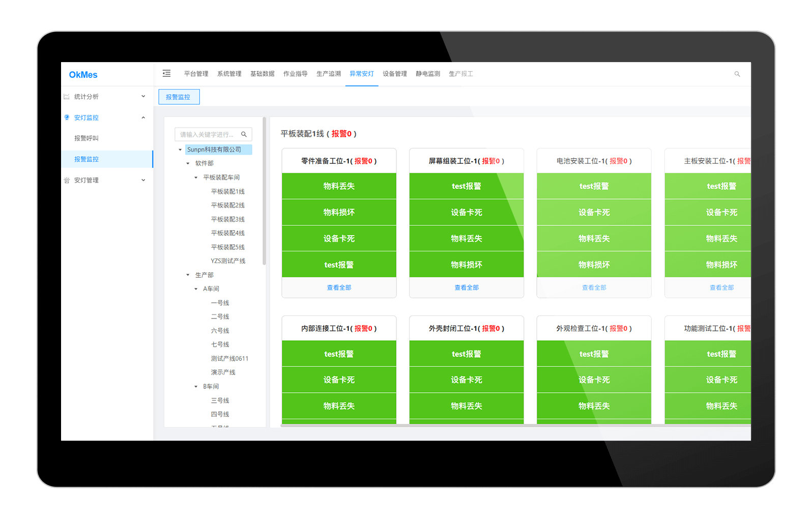
Task: Open the 平台管理 top menu
Action: tap(196, 74)
